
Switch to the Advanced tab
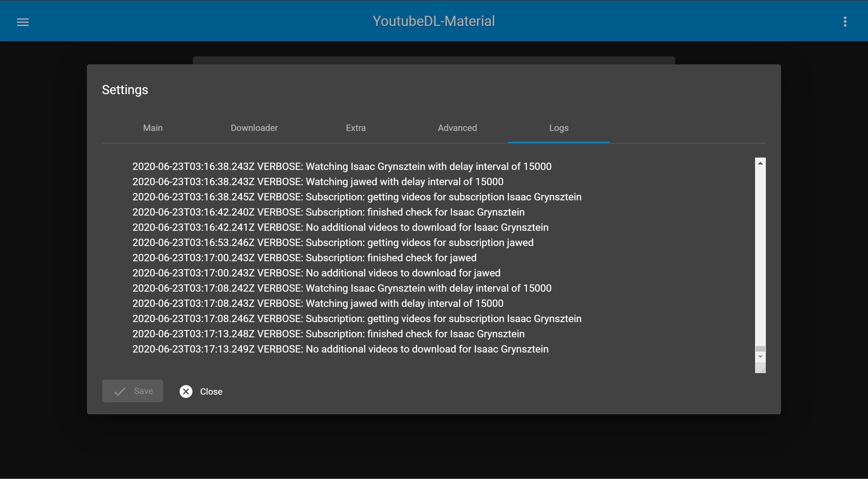(x=457, y=128)
